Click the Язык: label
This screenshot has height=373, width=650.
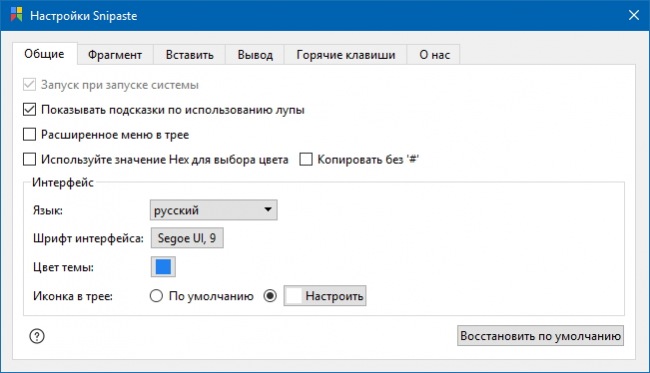tap(48, 211)
